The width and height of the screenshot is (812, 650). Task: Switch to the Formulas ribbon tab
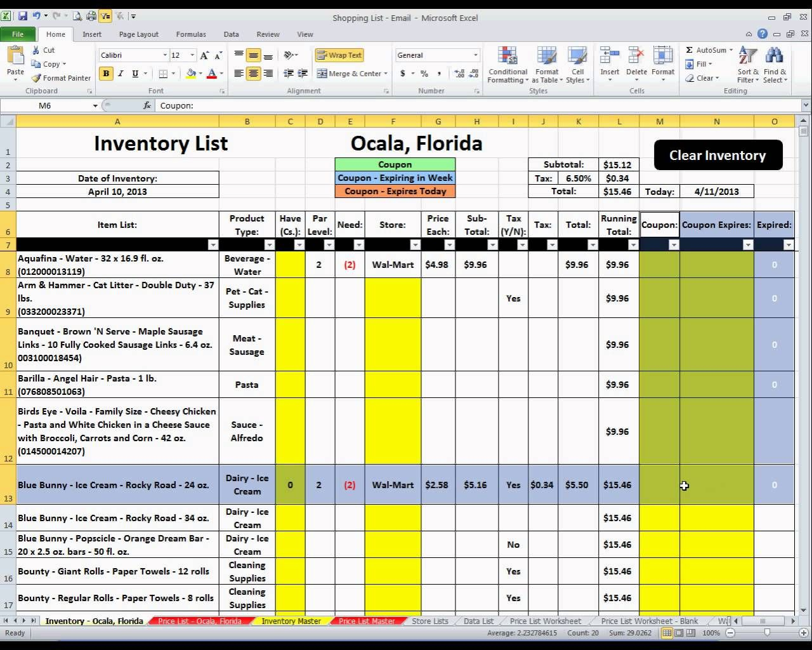click(x=190, y=34)
